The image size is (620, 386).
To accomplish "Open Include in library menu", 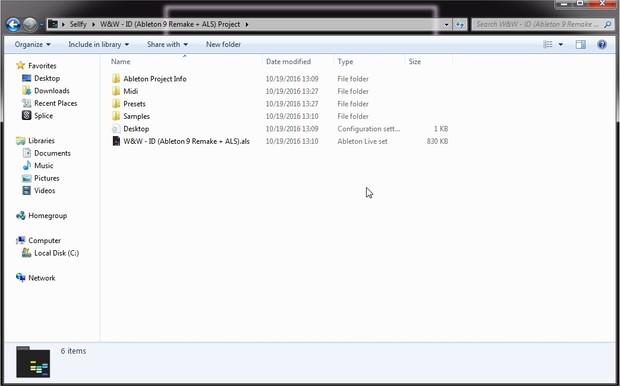I will (x=98, y=44).
